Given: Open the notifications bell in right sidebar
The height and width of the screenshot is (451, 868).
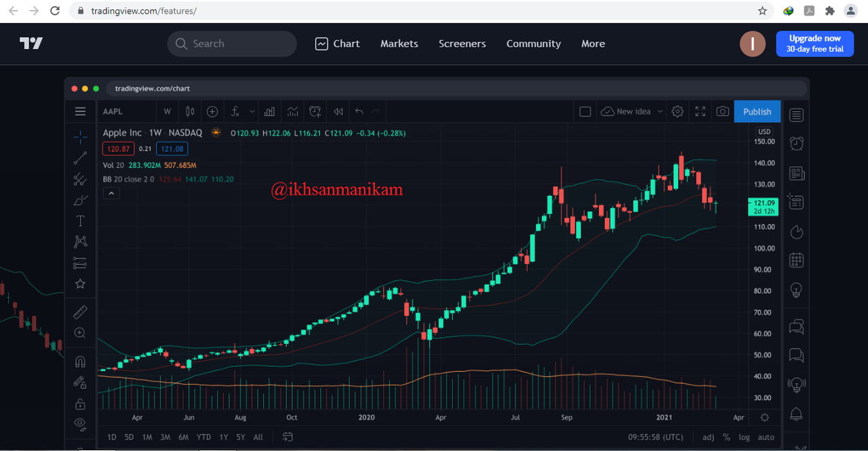Looking at the screenshot, I should (x=796, y=414).
